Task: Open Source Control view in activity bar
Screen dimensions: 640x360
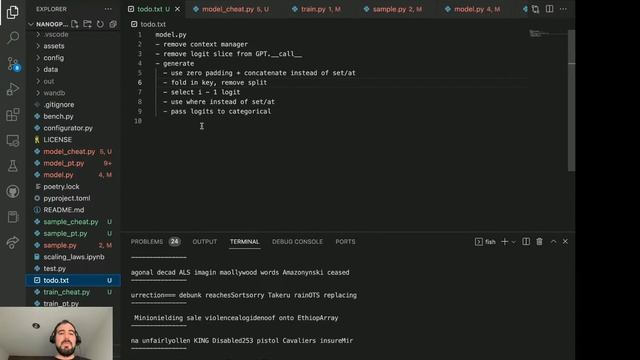Action: click(13, 64)
